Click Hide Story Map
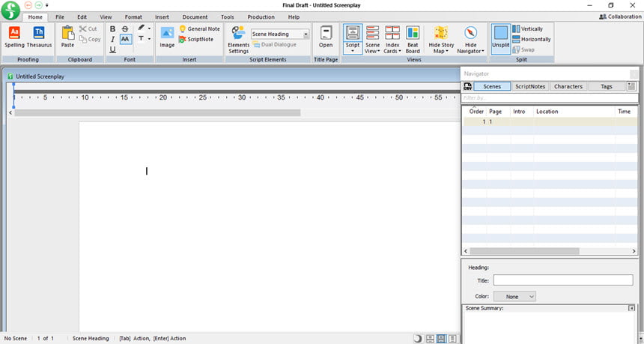The height and width of the screenshot is (344, 644). [441, 39]
